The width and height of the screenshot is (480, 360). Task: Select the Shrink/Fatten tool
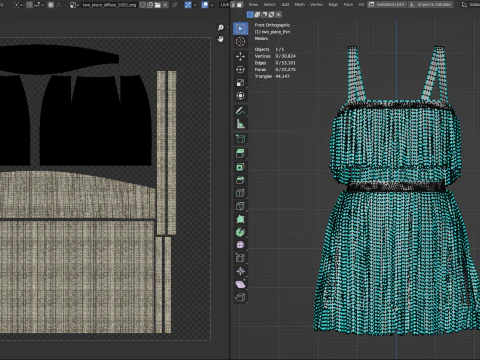point(240,271)
